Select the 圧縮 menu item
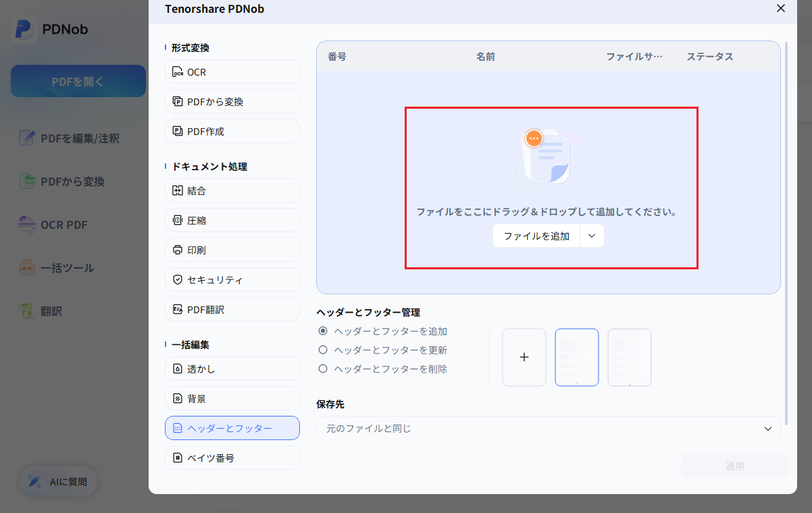Image resolution: width=812 pixels, height=513 pixels. pos(232,221)
